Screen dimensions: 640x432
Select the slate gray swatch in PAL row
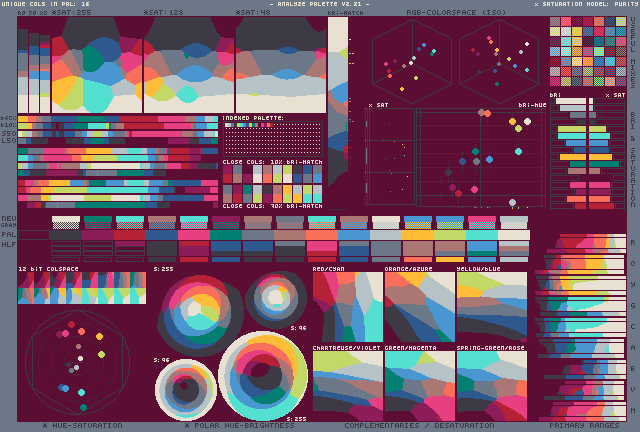258,235
